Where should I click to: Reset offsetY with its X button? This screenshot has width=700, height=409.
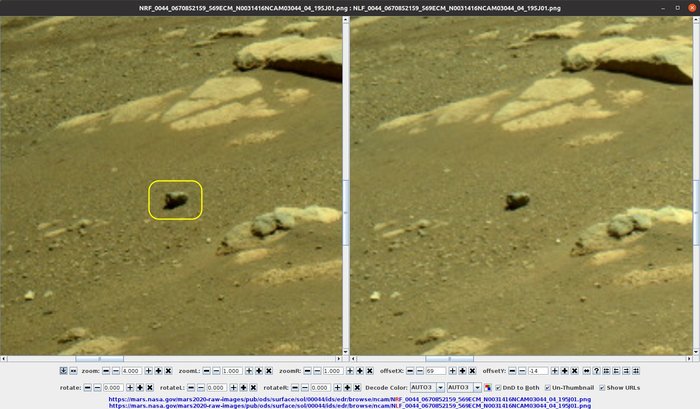tap(575, 371)
